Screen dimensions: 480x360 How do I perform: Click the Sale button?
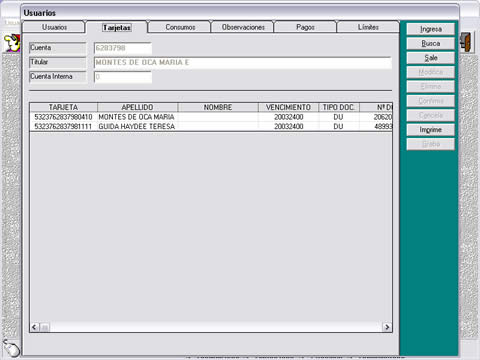click(x=431, y=58)
